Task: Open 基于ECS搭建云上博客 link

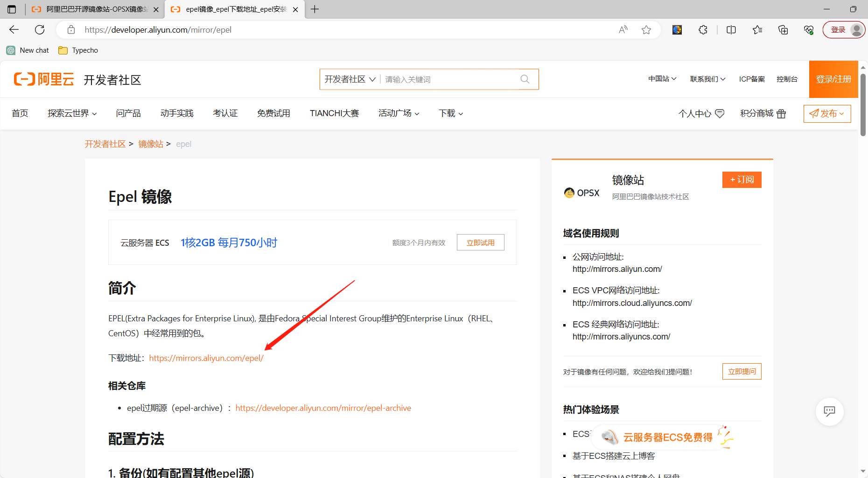Action: 614,456
